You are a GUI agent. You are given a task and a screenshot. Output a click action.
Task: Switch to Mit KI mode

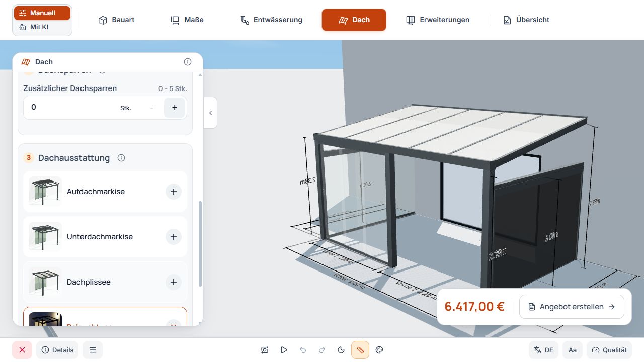[x=42, y=27]
